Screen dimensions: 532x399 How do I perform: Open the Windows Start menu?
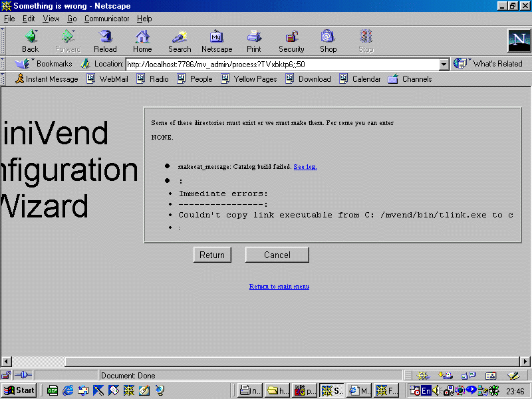[19, 390]
